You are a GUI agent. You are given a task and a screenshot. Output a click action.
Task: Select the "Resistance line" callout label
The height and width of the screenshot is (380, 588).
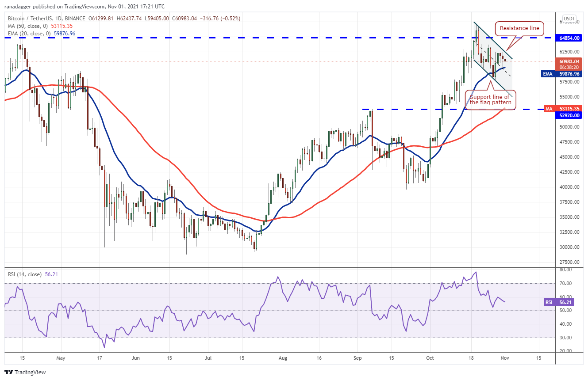[519, 28]
